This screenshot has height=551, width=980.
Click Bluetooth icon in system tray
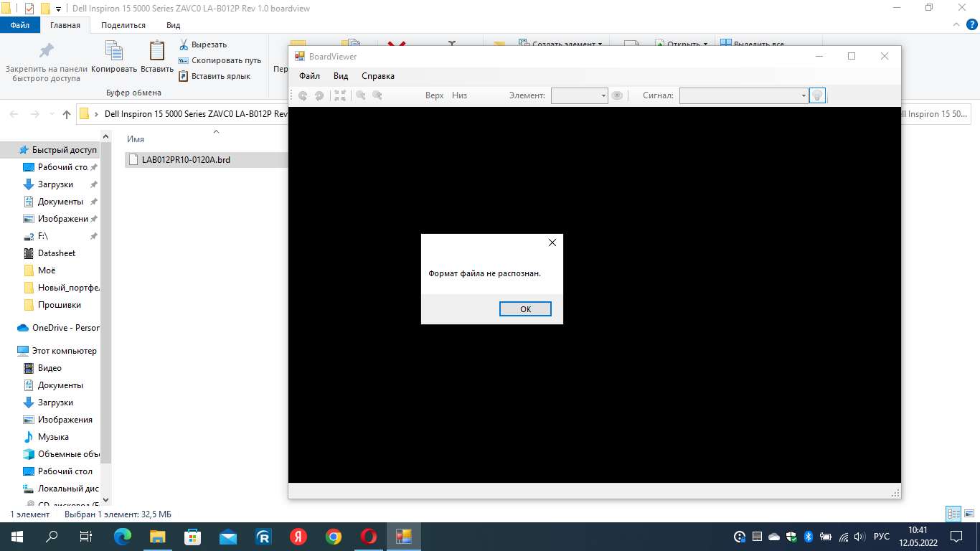[808, 537]
